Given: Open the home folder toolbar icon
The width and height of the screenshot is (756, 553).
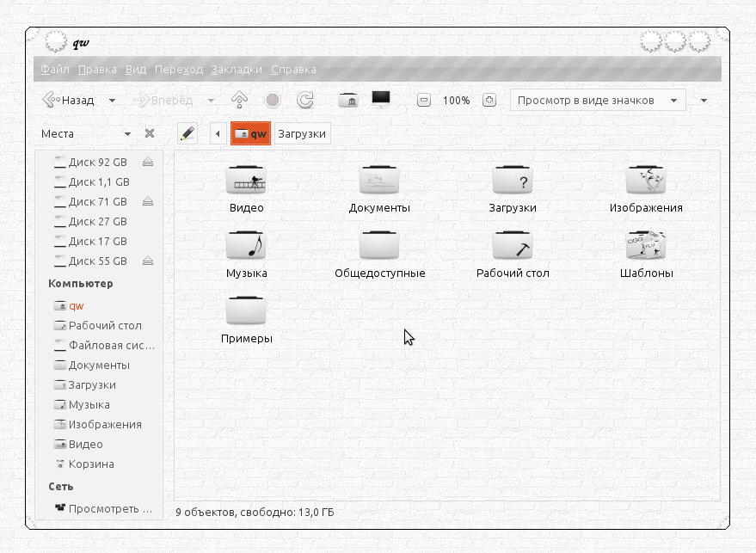Looking at the screenshot, I should [x=348, y=100].
